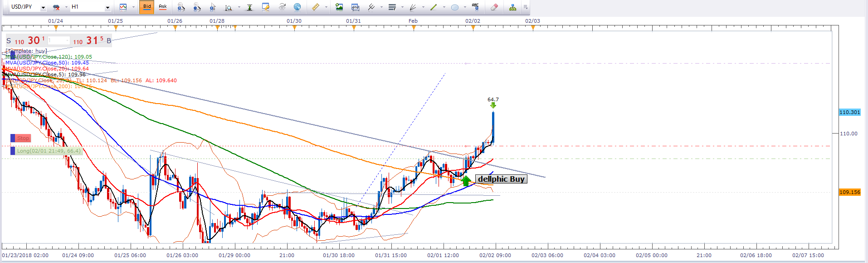Click the dellphic Buy signal label
This screenshot has height=263, width=868.
pyautogui.click(x=501, y=179)
